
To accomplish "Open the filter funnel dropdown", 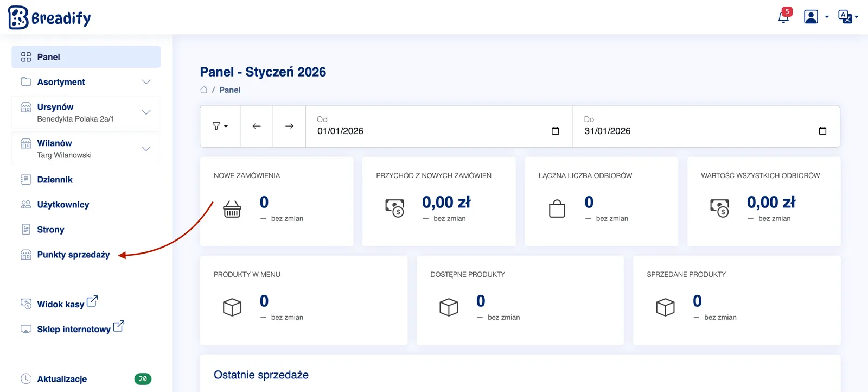I will [x=220, y=126].
